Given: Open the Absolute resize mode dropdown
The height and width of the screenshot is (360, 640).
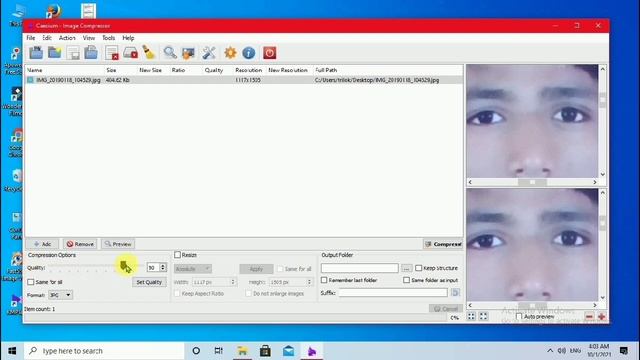Looking at the screenshot, I should [x=193, y=269].
